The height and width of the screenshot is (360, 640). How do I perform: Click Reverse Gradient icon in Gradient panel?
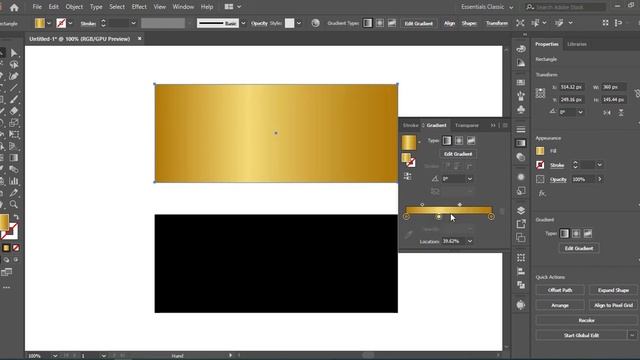(407, 176)
